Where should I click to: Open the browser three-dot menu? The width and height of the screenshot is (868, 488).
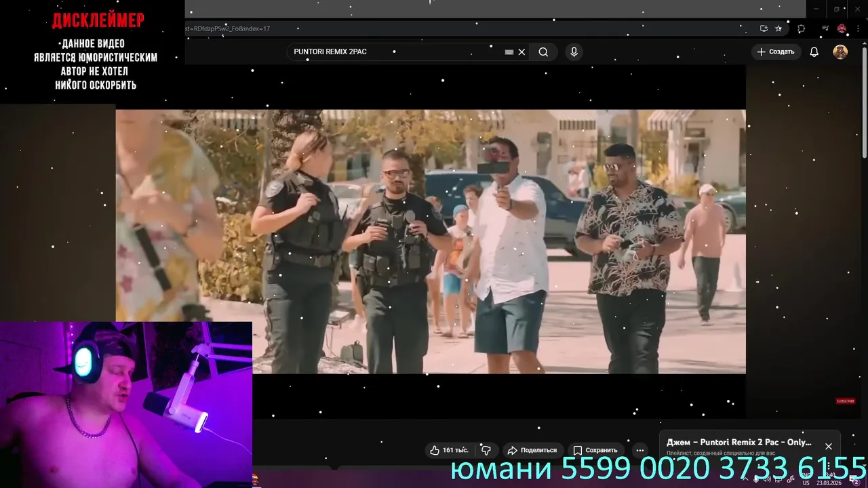click(x=858, y=28)
